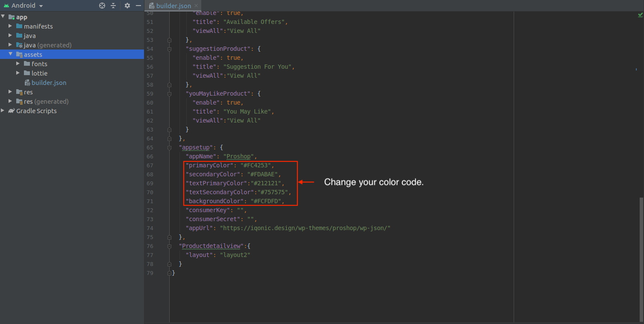This screenshot has width=644, height=324.
Task: Click the "Suggestion For You" title string
Action: point(257,67)
